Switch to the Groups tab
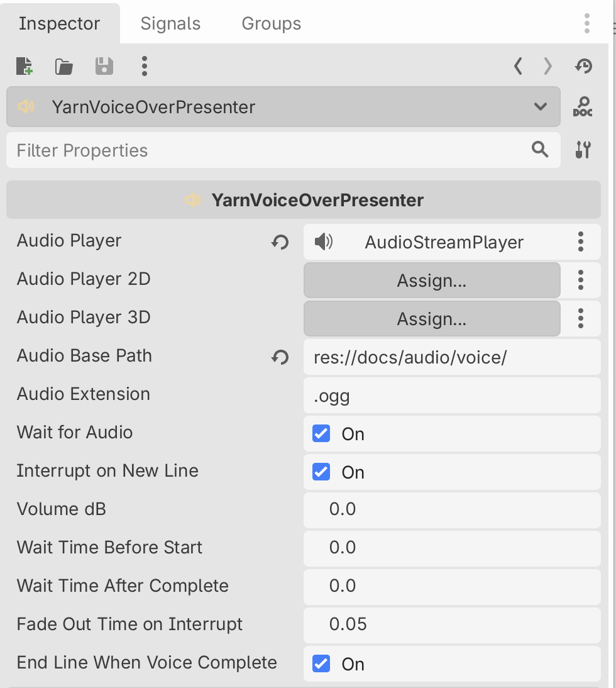616x688 pixels. (272, 23)
